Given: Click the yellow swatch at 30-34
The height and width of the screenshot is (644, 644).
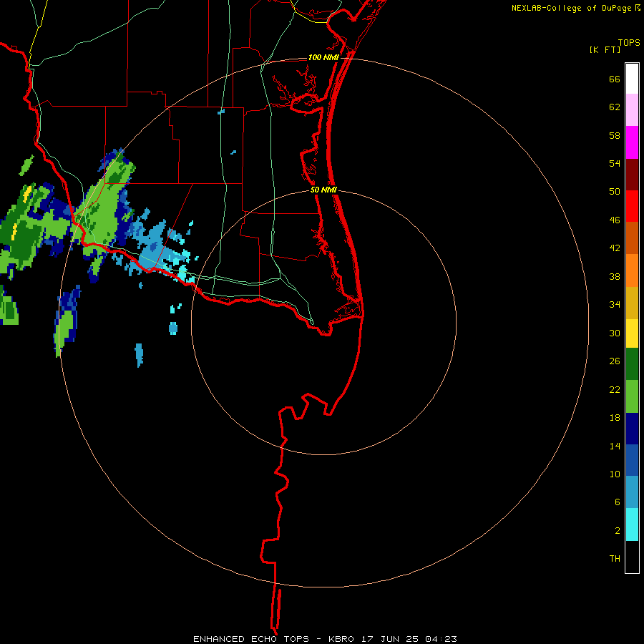Looking at the screenshot, I should (632, 333).
